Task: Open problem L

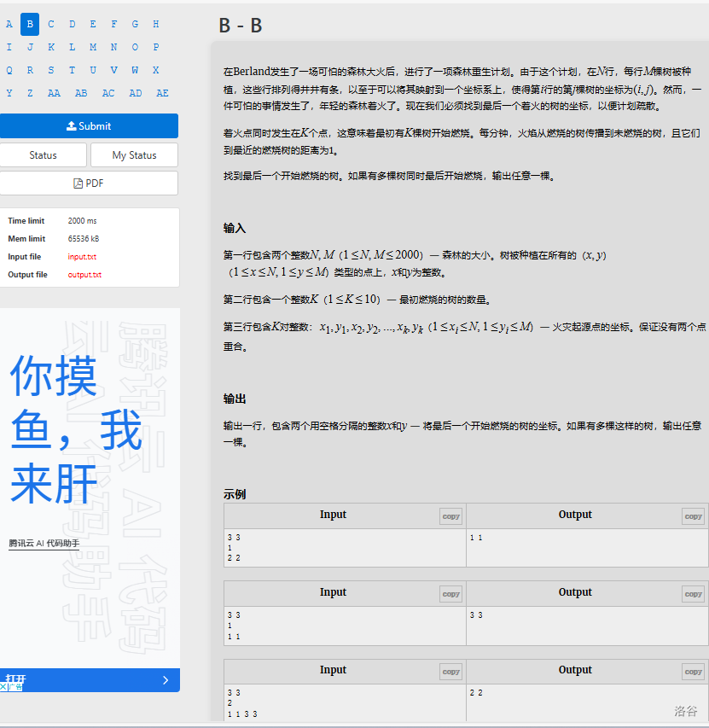Action: [x=72, y=47]
